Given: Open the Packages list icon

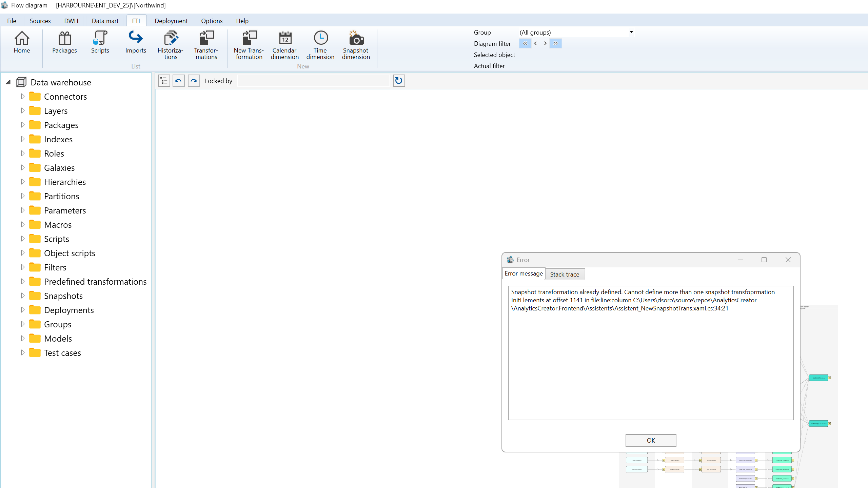Looking at the screenshot, I should (64, 42).
